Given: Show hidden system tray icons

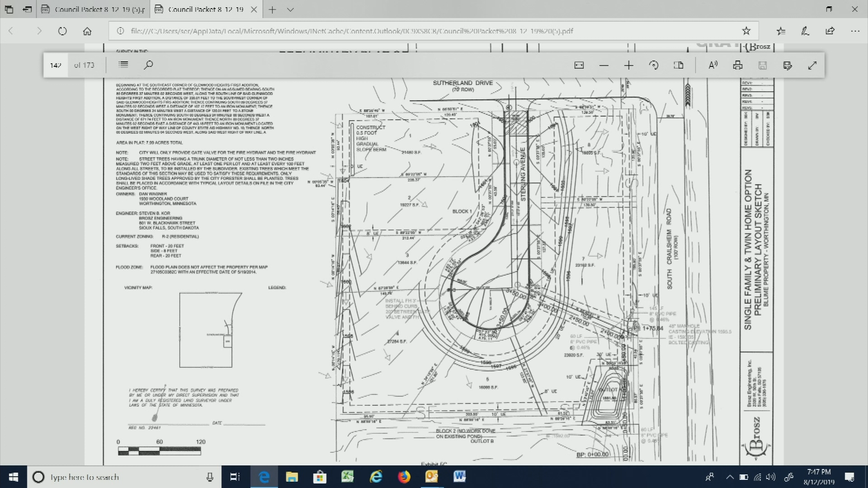Looking at the screenshot, I should [730, 477].
